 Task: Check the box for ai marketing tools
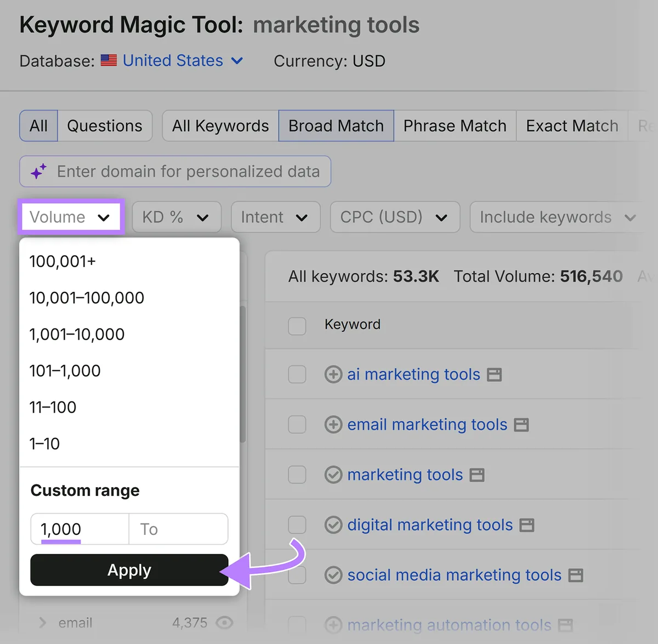[x=297, y=375]
